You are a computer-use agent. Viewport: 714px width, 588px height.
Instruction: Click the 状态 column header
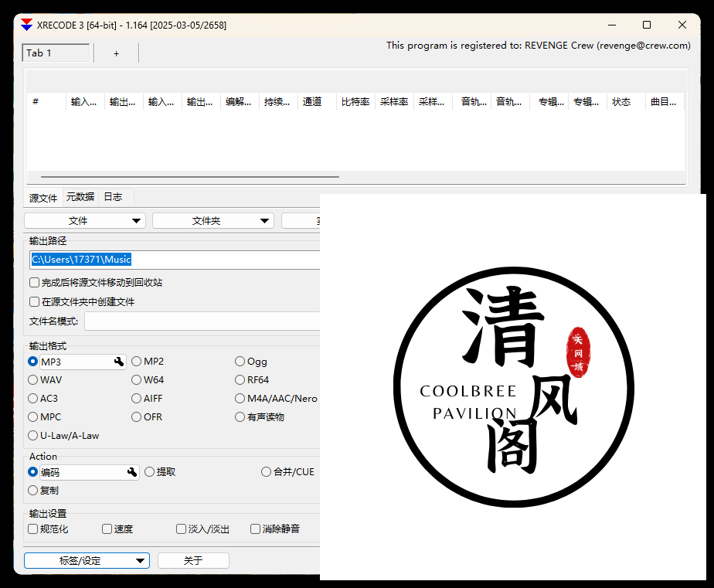[x=626, y=101]
